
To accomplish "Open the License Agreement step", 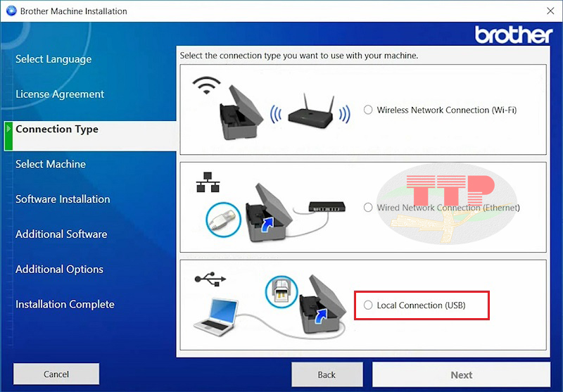I will (60, 94).
